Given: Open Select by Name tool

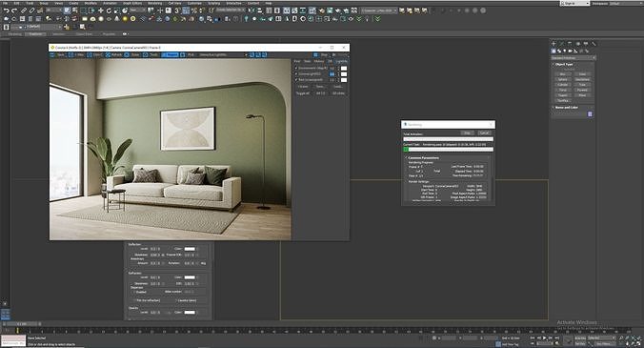Looking at the screenshot, I should [x=74, y=10].
